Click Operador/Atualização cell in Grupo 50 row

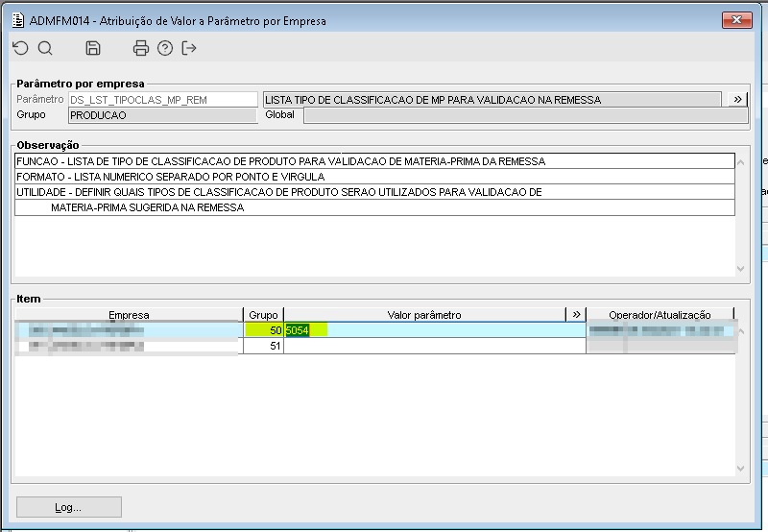pyautogui.click(x=660, y=330)
